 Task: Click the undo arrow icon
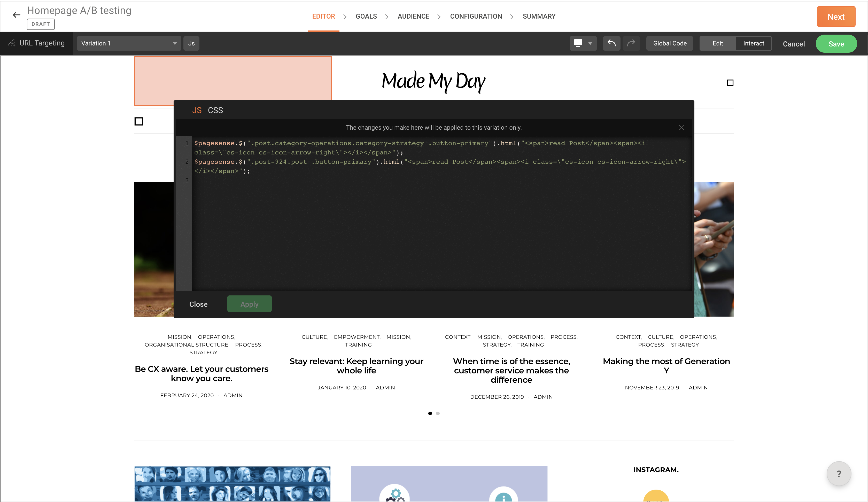(x=611, y=43)
